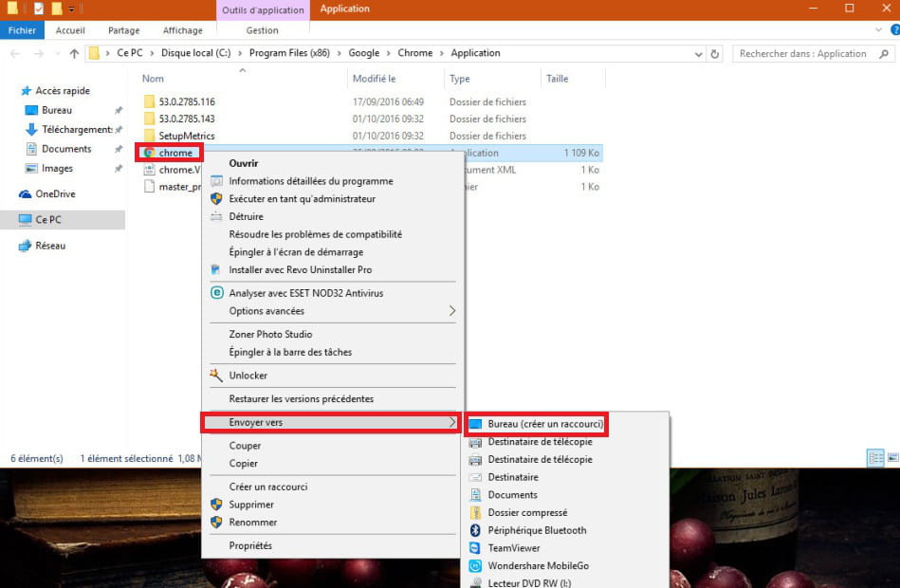This screenshot has height=588, width=900.
Task: Select Propriétés in the context menu
Action: [x=250, y=545]
